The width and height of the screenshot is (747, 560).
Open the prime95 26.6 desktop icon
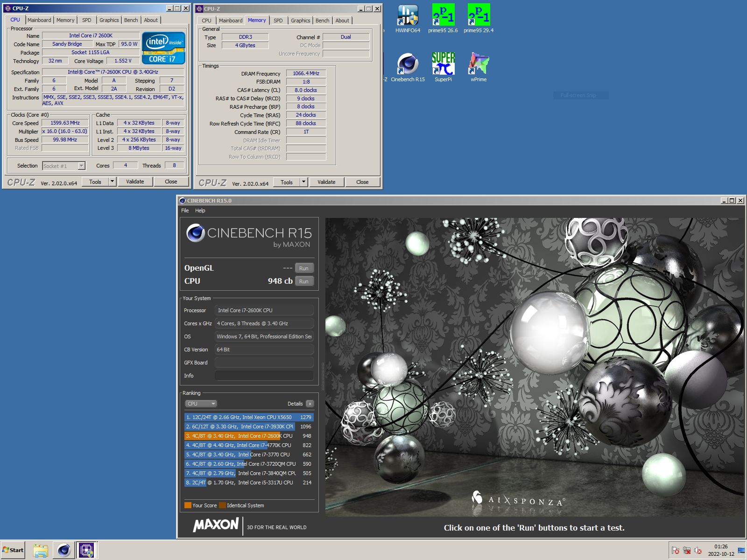443,19
